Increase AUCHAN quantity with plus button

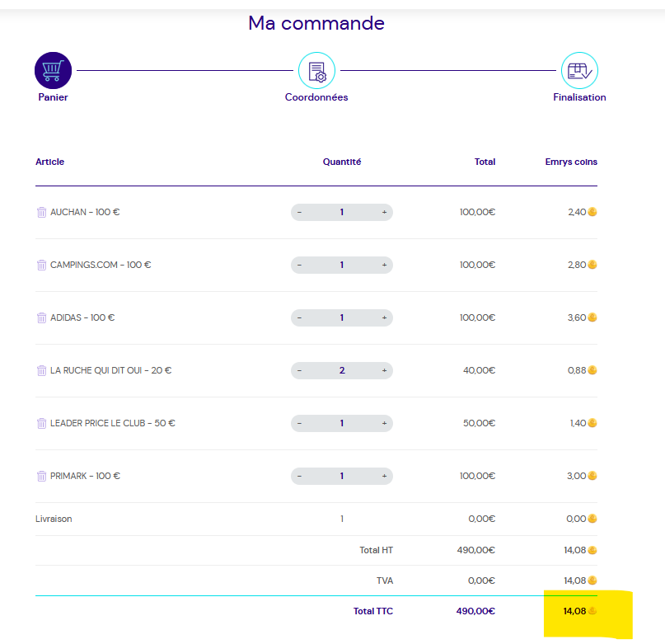[x=384, y=212]
